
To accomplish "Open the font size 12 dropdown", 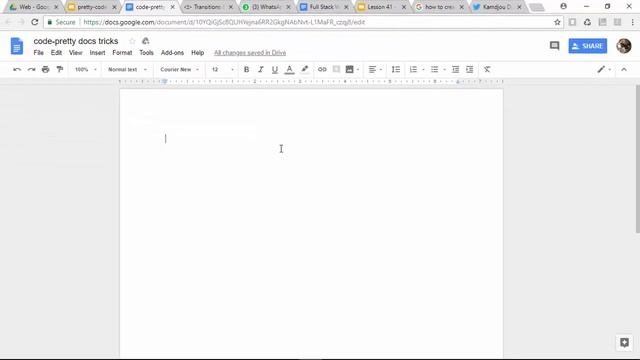I will (222, 69).
